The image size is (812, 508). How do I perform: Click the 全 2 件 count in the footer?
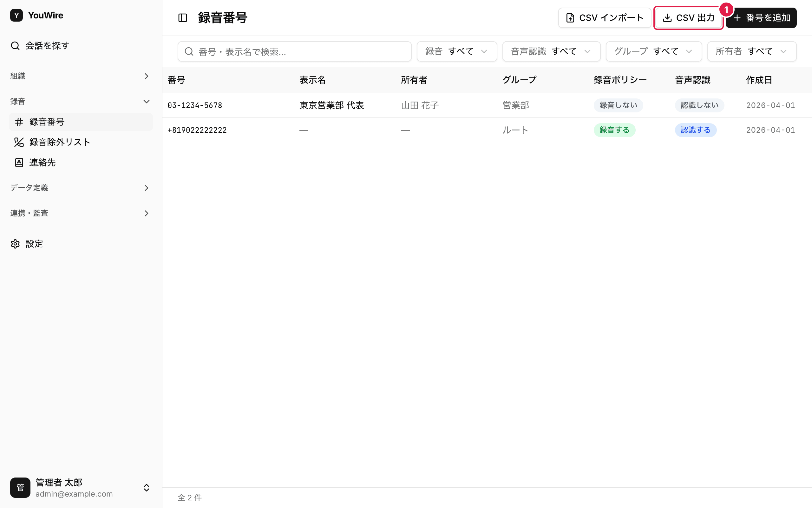[190, 498]
